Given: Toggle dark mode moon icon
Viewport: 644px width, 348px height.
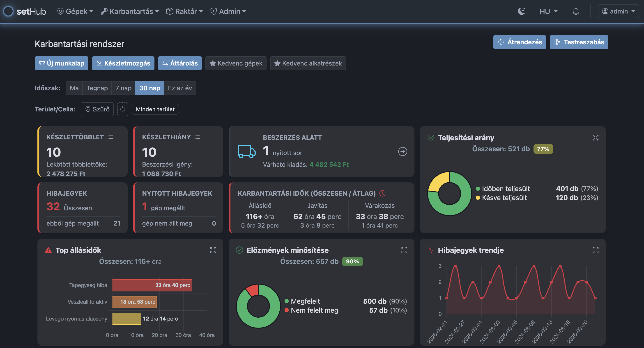Looking at the screenshot, I should [x=521, y=11].
